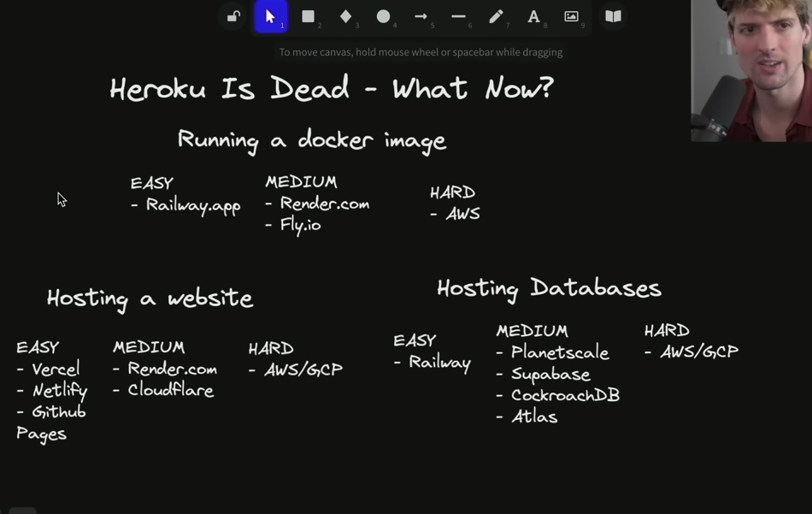The image size is (812, 514).
Task: Select the '- Atlas' text
Action: (x=527, y=417)
